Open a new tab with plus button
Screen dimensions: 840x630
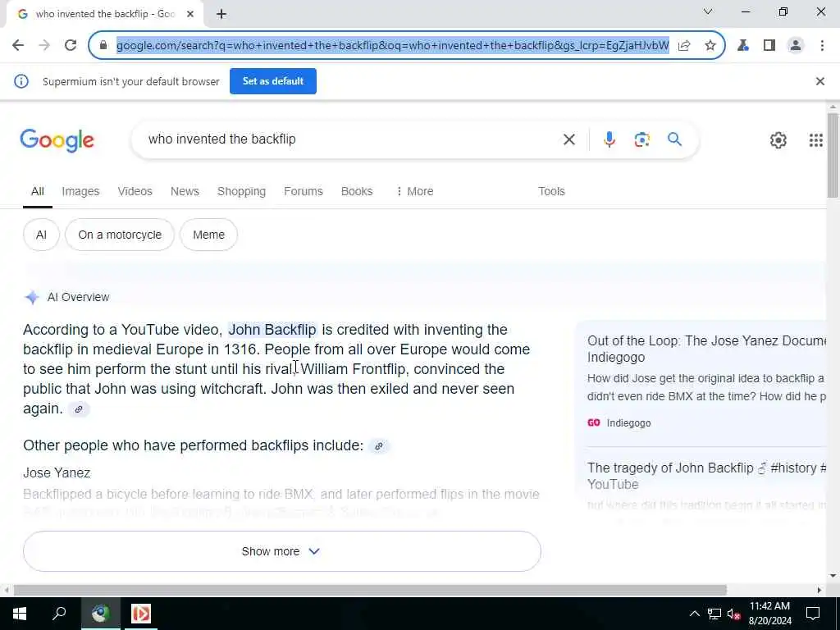(221, 14)
